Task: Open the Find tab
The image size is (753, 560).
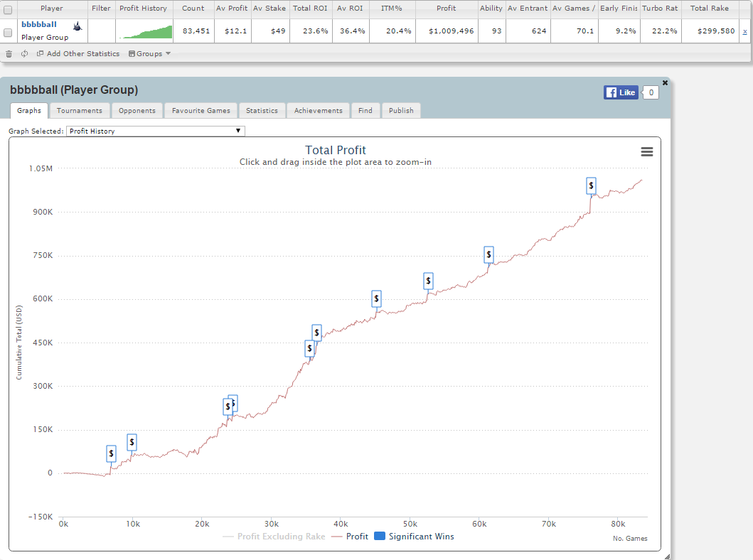Action: point(365,110)
